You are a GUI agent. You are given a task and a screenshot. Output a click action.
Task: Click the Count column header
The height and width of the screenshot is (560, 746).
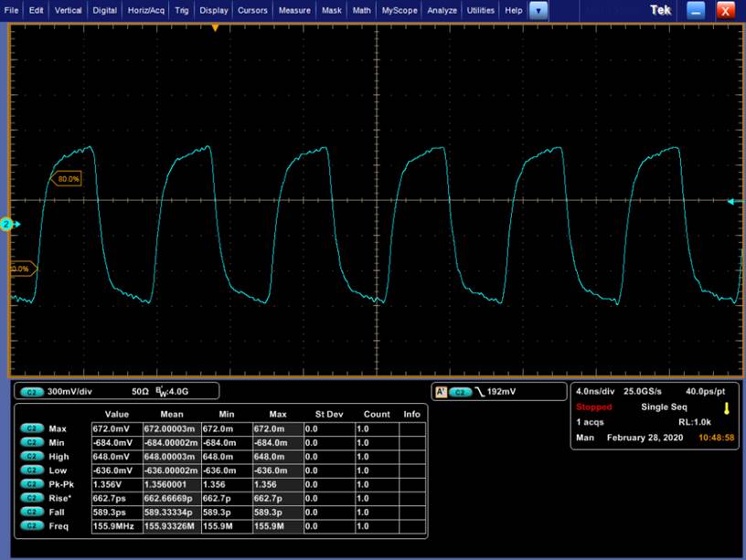(x=377, y=414)
